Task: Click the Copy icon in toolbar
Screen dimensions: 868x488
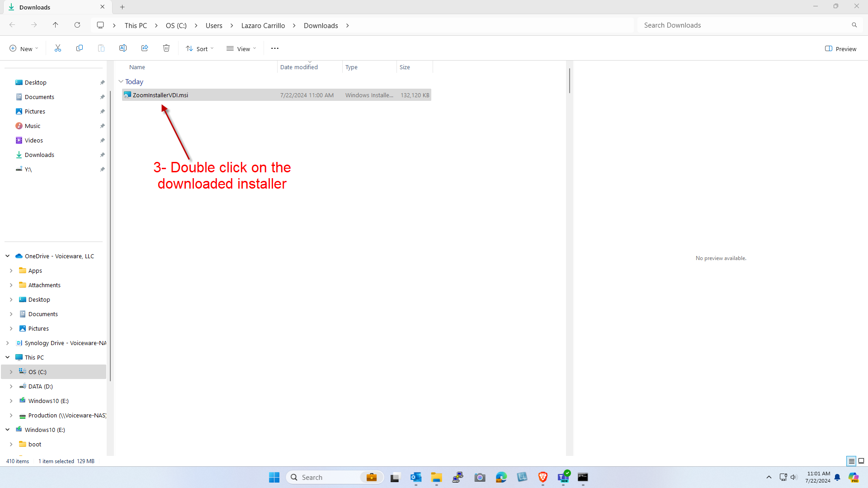Action: (x=80, y=48)
